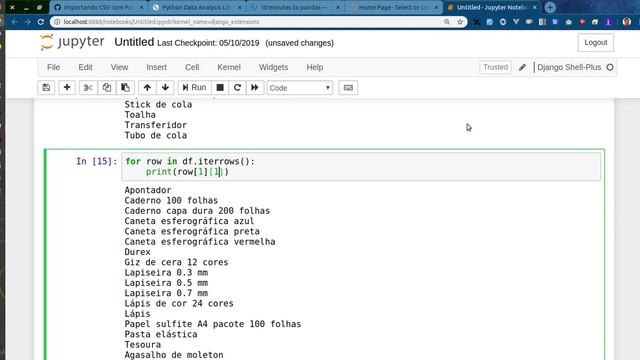Cut selected cells with scissors icon
Image resolution: width=640 pixels, height=360 pixels.
(88, 88)
